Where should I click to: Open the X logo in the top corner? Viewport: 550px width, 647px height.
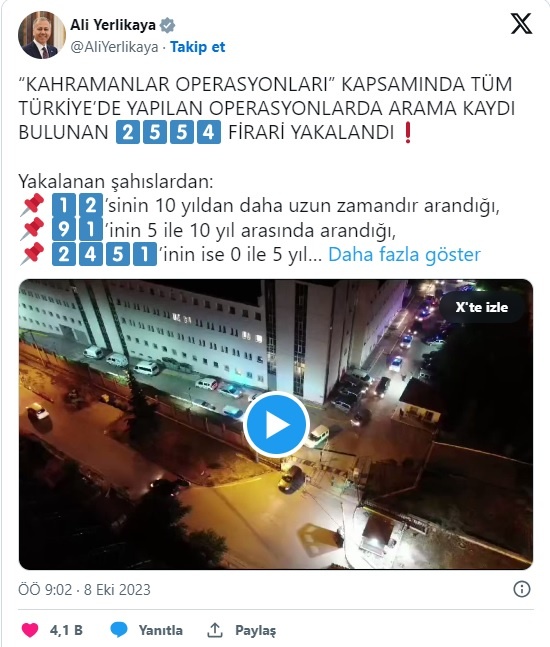(x=522, y=24)
